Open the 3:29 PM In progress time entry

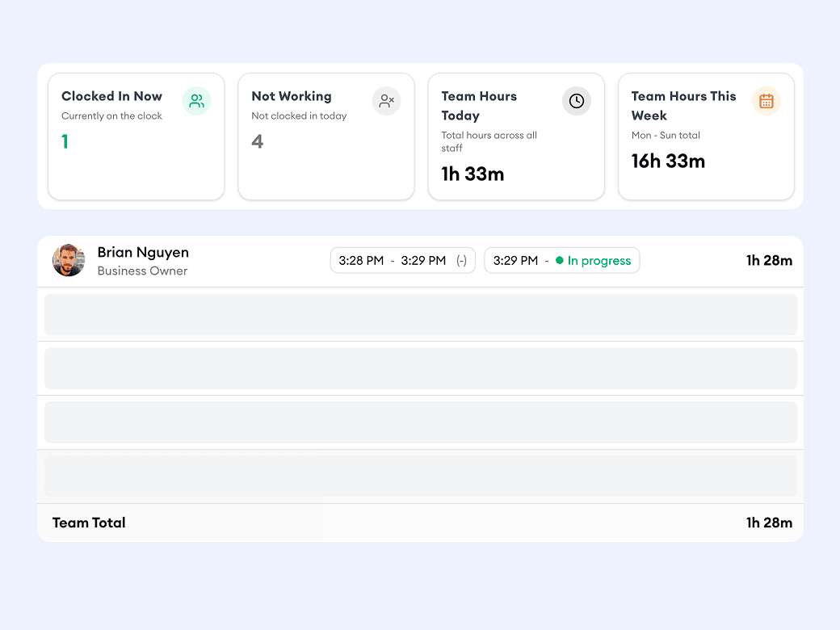point(561,261)
